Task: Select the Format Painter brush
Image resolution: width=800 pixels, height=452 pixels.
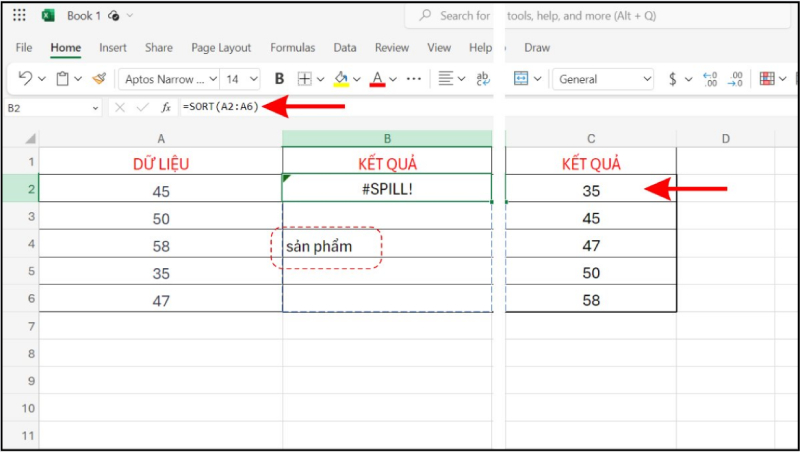Action: tap(98, 79)
